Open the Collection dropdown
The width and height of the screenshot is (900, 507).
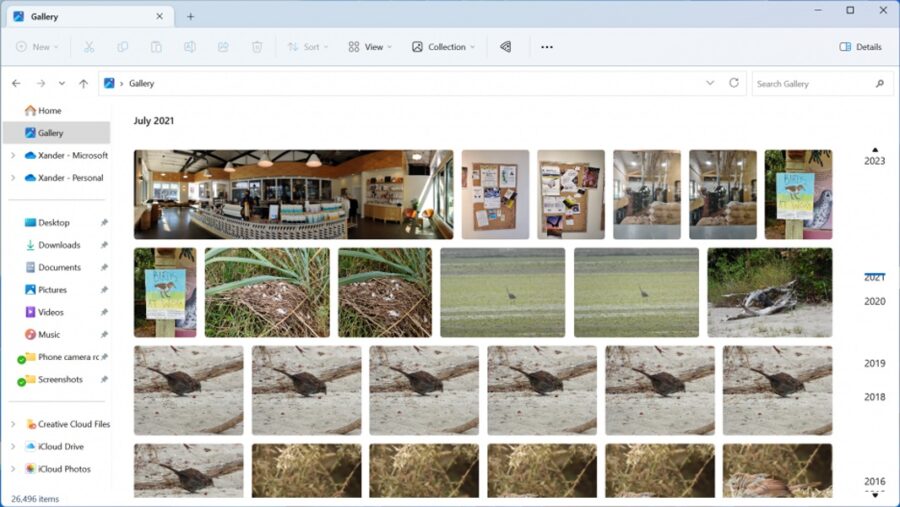(444, 47)
